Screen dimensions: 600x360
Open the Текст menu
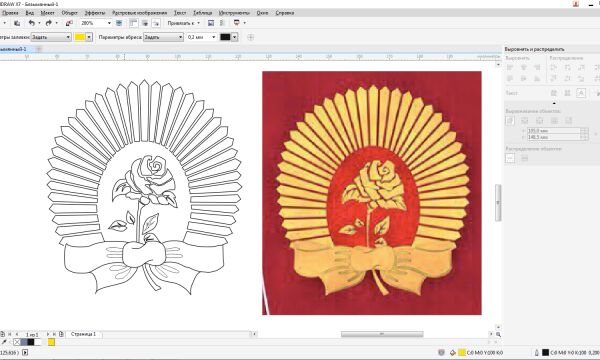pos(180,13)
